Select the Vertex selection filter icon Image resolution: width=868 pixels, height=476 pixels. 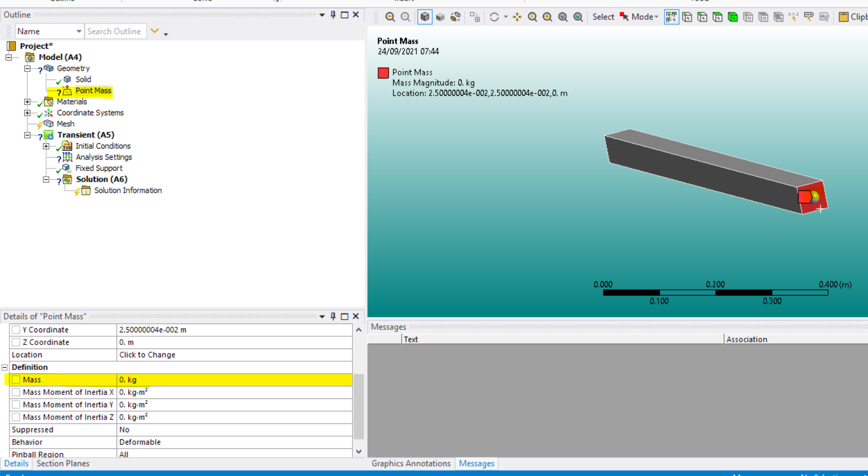687,17
